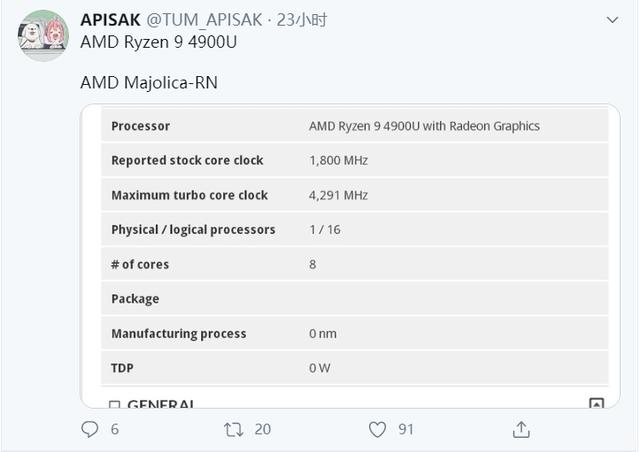Select the Processor row in the table
Viewport: 640px width, 452px height.
(355, 126)
